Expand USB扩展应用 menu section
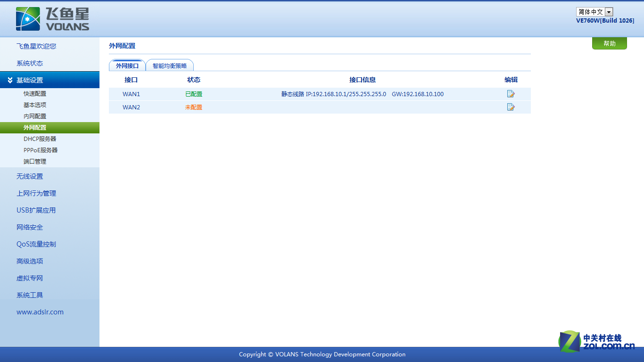The width and height of the screenshot is (644, 362). pos(36,210)
